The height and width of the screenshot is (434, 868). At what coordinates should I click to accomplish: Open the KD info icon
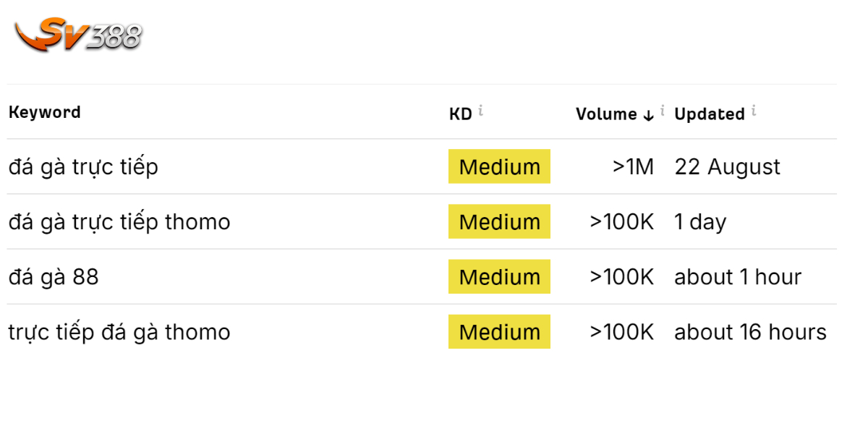click(481, 111)
